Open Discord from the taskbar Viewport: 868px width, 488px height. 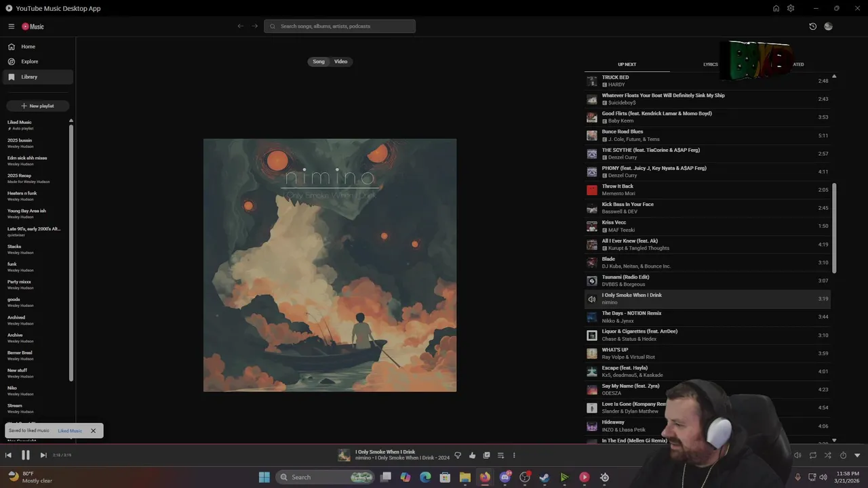tap(505, 477)
